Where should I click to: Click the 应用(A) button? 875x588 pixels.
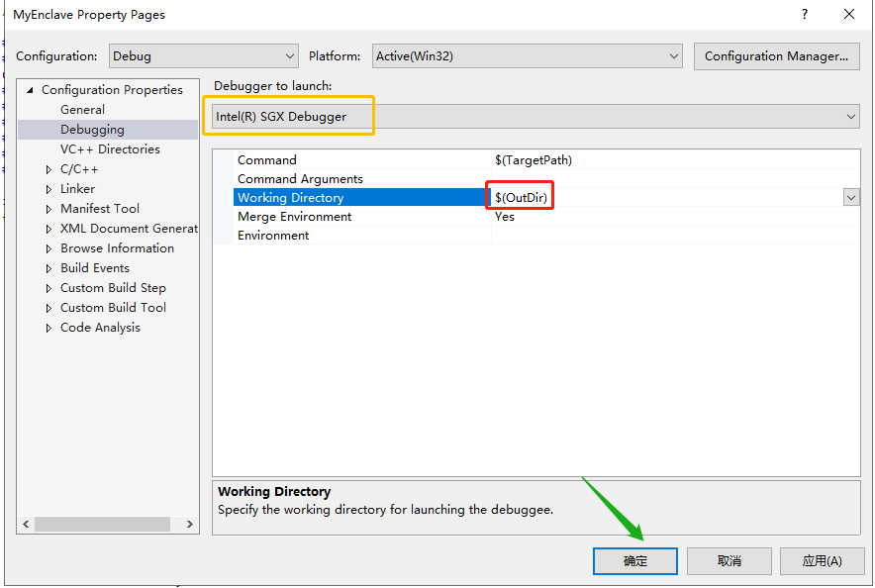click(822, 560)
